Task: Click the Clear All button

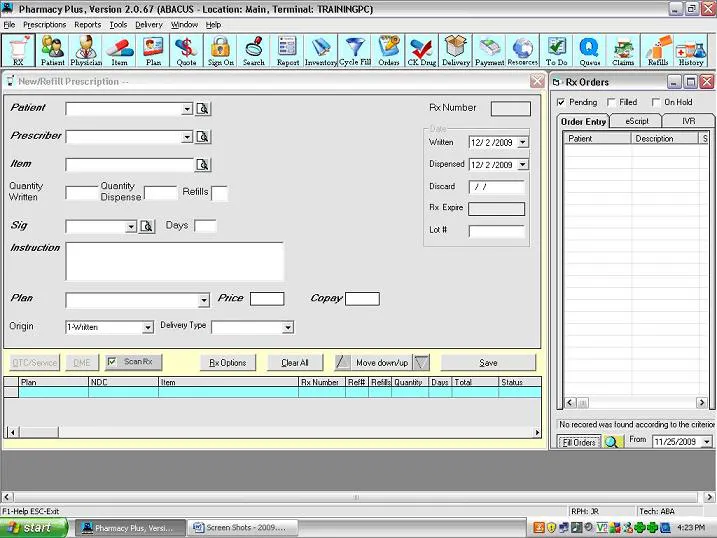Action: pyautogui.click(x=295, y=362)
